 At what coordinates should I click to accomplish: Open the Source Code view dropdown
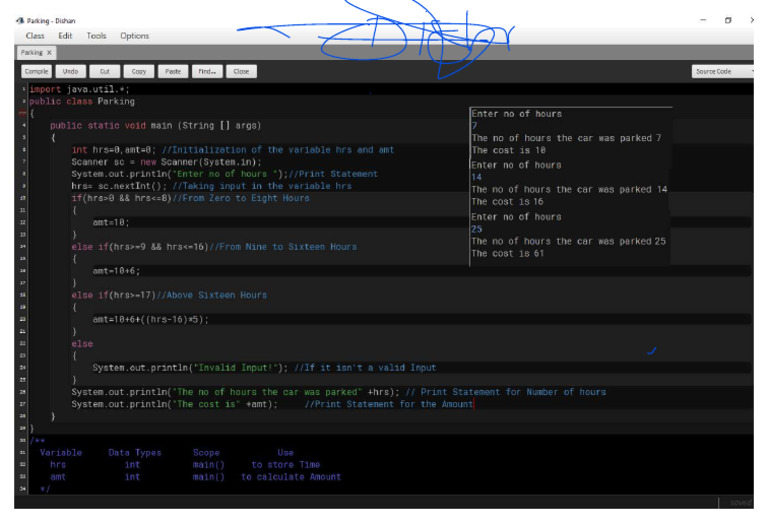(x=722, y=71)
